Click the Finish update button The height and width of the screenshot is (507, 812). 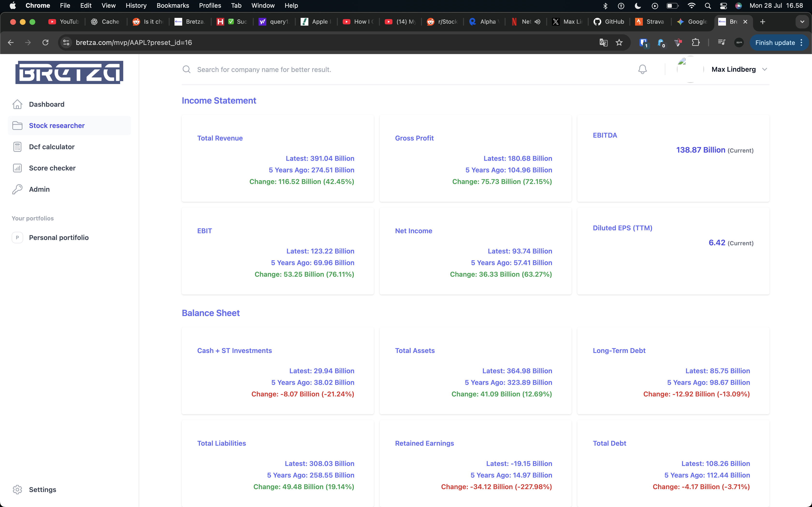pos(774,42)
